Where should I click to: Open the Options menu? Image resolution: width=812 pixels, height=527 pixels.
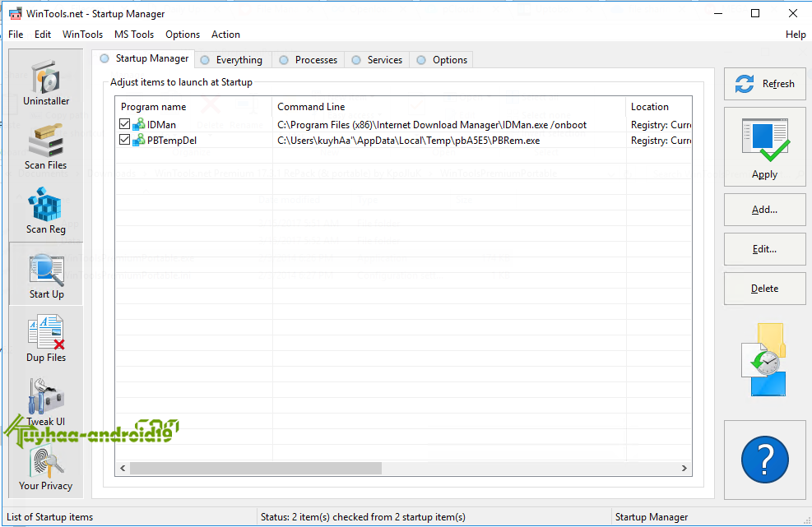(183, 35)
